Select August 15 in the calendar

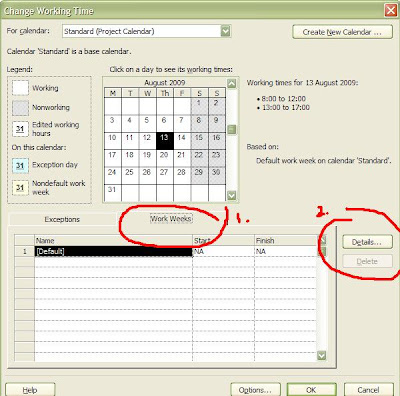tap(199, 141)
